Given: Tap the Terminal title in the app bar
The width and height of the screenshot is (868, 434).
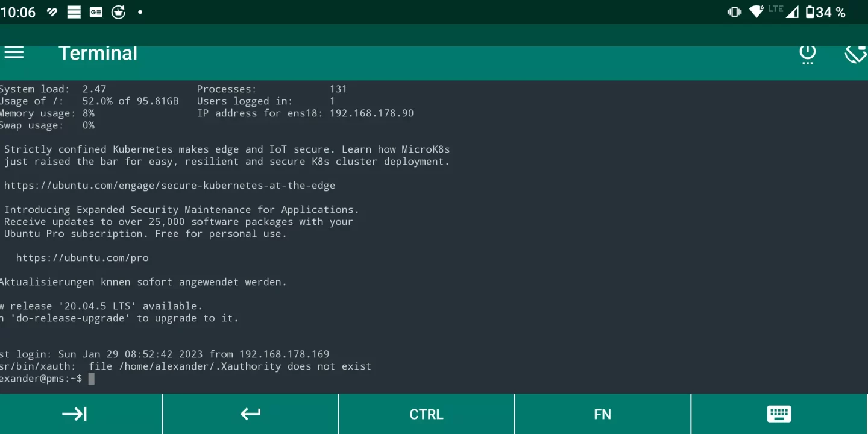Looking at the screenshot, I should (98, 53).
